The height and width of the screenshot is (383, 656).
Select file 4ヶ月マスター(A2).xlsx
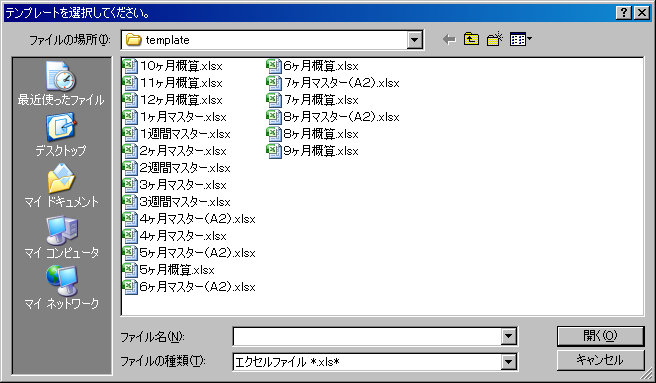coord(189,219)
